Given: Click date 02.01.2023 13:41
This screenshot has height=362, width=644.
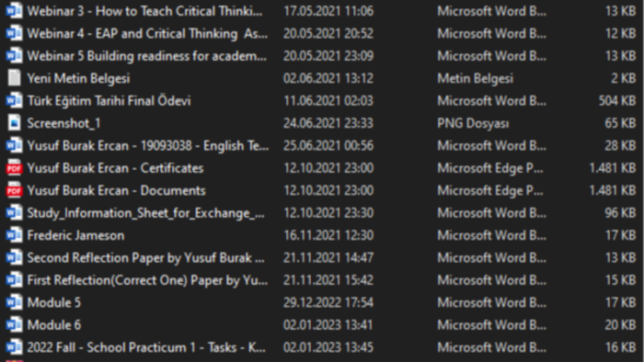Looking at the screenshot, I should click(x=328, y=325).
